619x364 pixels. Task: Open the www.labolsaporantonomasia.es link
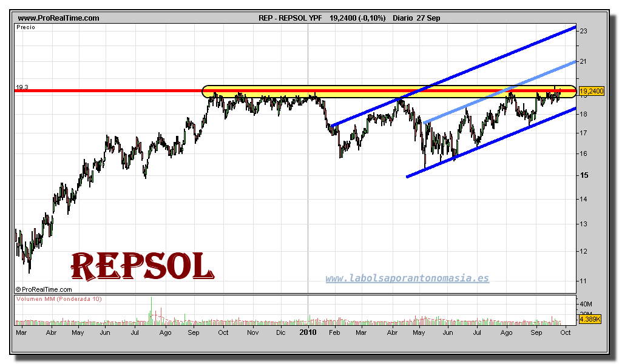click(407, 278)
